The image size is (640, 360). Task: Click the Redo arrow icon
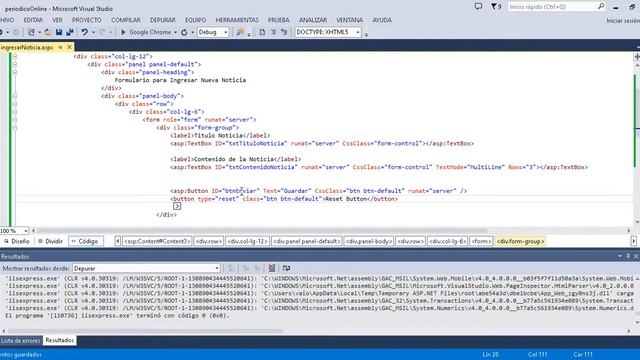102,32
